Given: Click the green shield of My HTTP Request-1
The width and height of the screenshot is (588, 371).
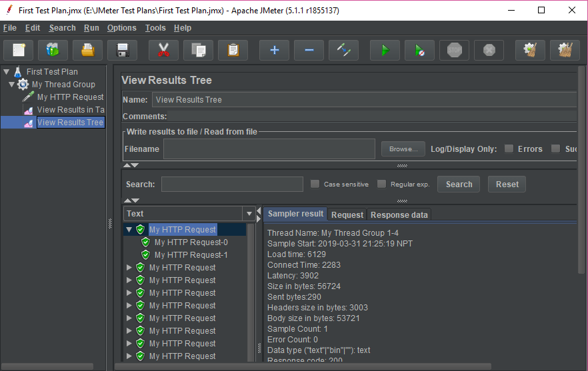Looking at the screenshot, I should tap(145, 255).
